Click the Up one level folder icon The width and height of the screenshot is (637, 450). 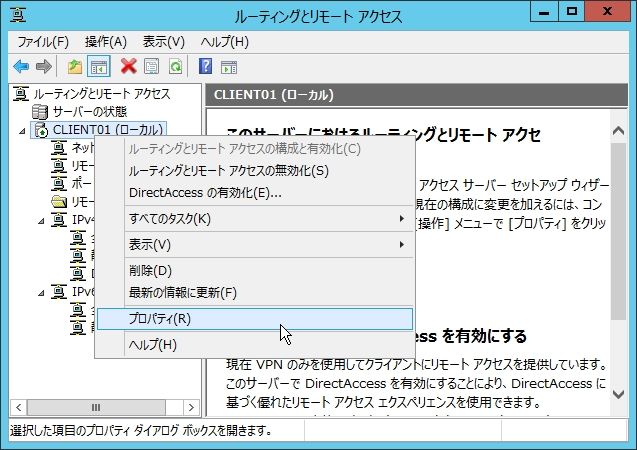pos(75,66)
